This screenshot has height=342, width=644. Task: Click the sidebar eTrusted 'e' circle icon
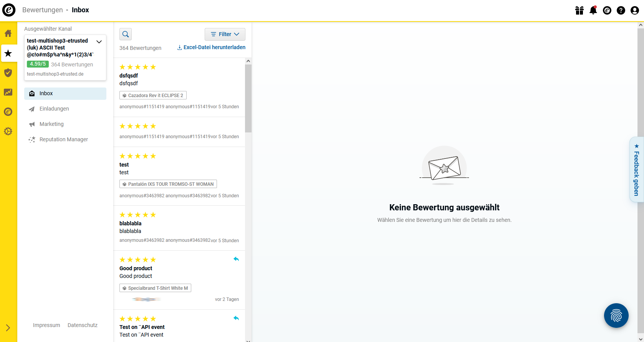(x=8, y=112)
